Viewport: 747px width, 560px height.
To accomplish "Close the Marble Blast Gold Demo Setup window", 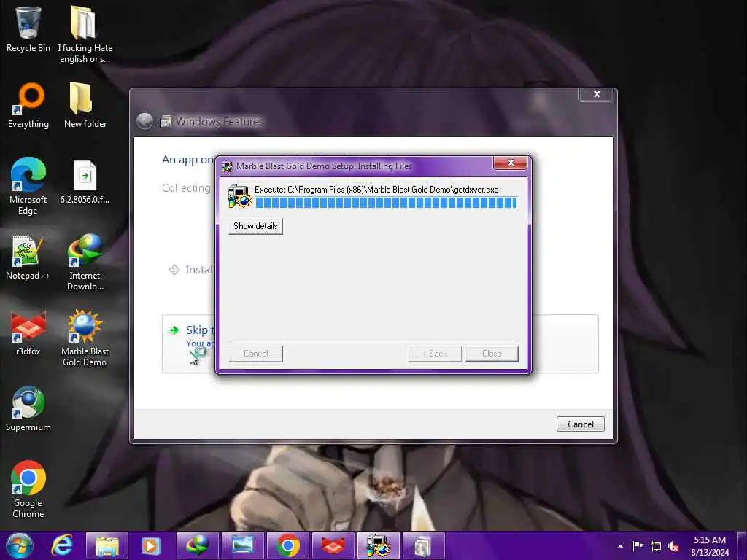I will coord(510,163).
